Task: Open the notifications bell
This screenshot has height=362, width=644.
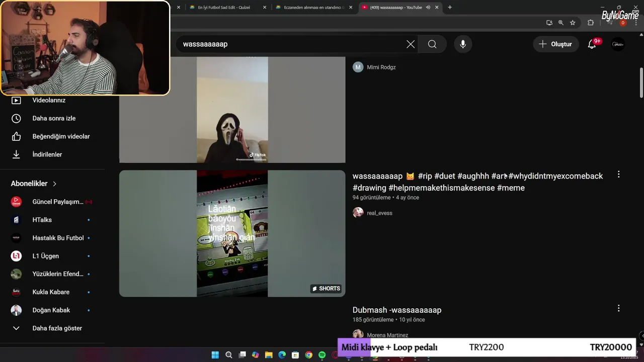Action: [592, 44]
